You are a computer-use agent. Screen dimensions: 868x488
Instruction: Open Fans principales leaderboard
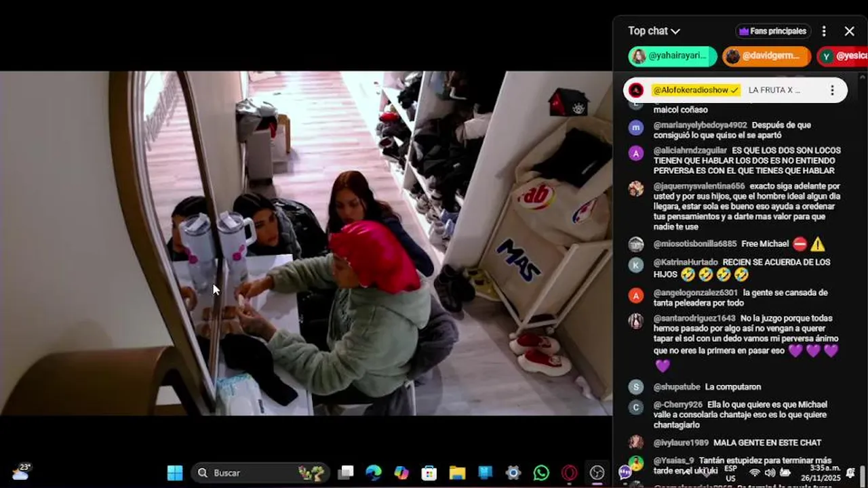[x=773, y=31]
